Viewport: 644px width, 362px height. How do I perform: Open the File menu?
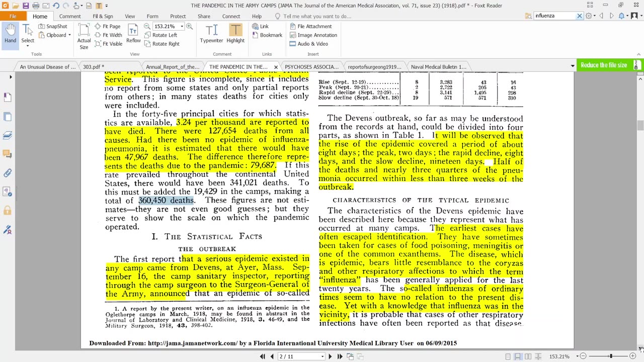[13, 16]
